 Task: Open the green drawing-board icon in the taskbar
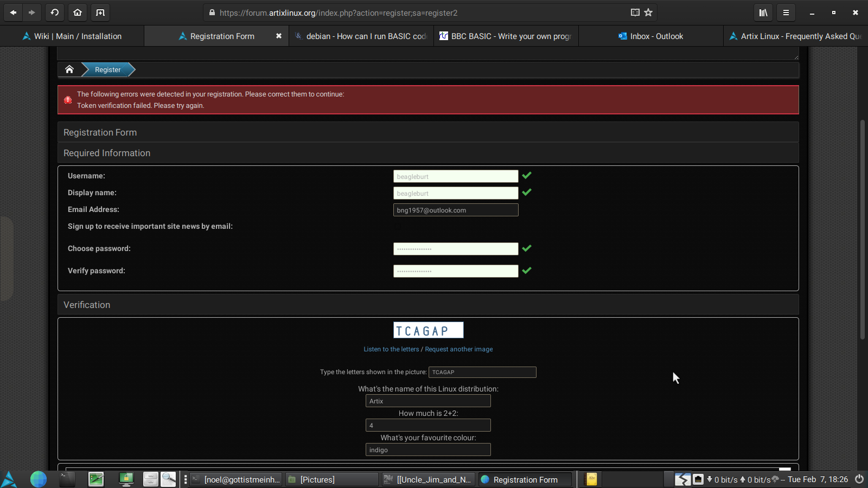[97, 479]
